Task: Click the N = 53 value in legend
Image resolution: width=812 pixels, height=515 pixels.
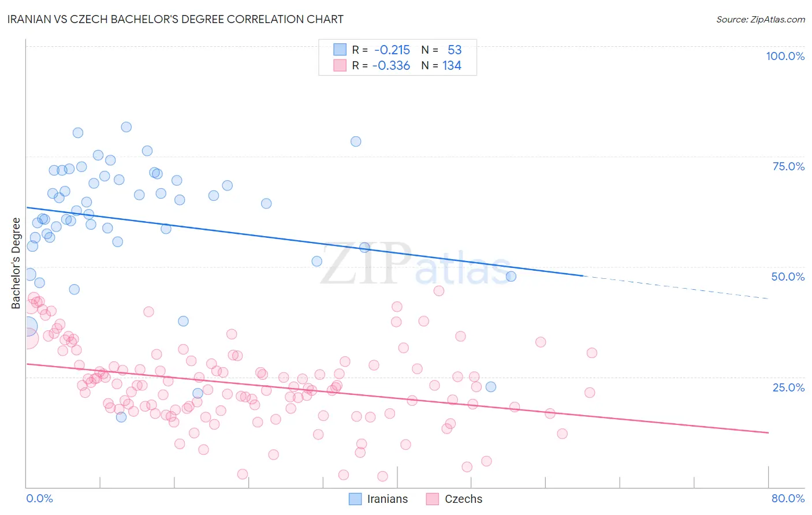Action: (441, 50)
